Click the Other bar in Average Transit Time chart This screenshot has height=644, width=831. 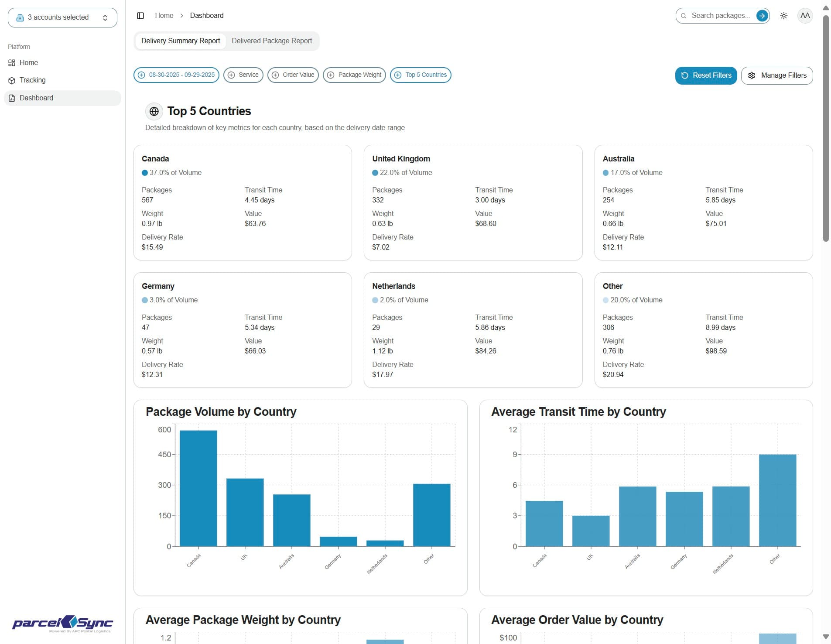click(x=778, y=500)
